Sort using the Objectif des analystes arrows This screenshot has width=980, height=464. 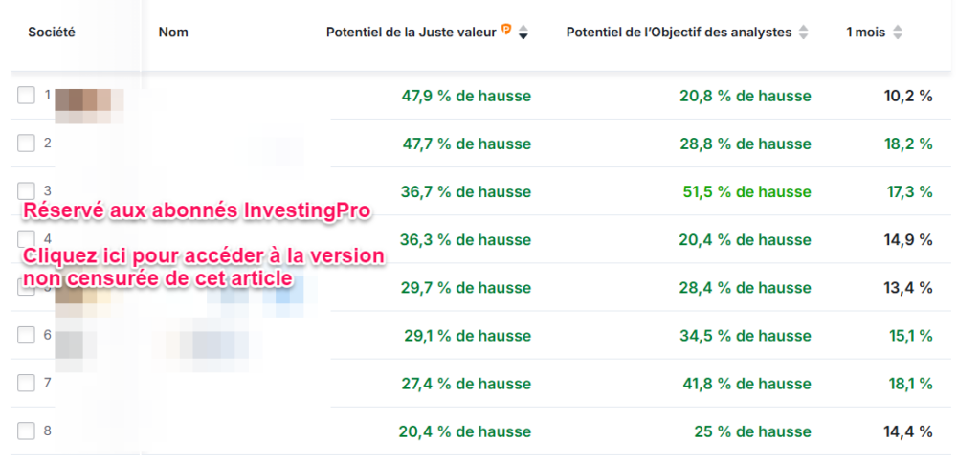pyautogui.click(x=803, y=33)
